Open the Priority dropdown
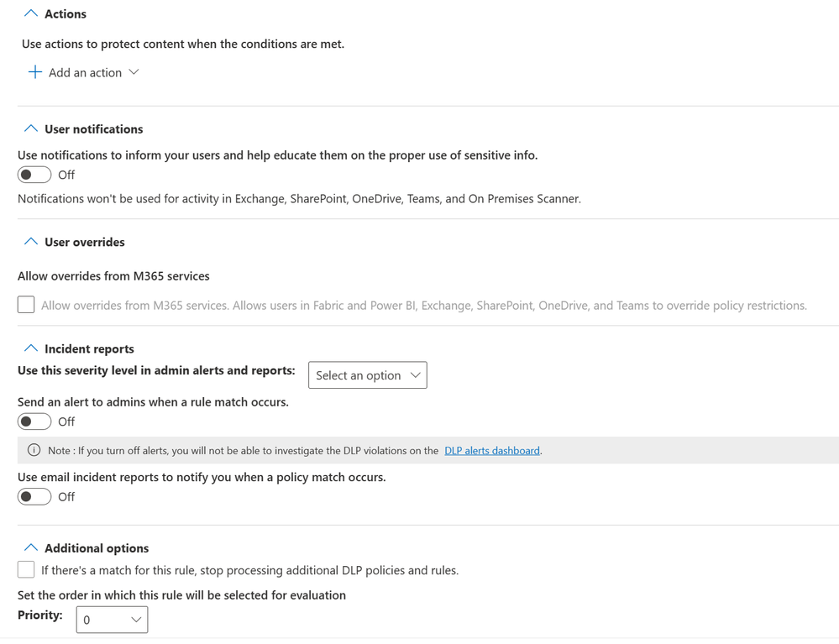 (112, 620)
